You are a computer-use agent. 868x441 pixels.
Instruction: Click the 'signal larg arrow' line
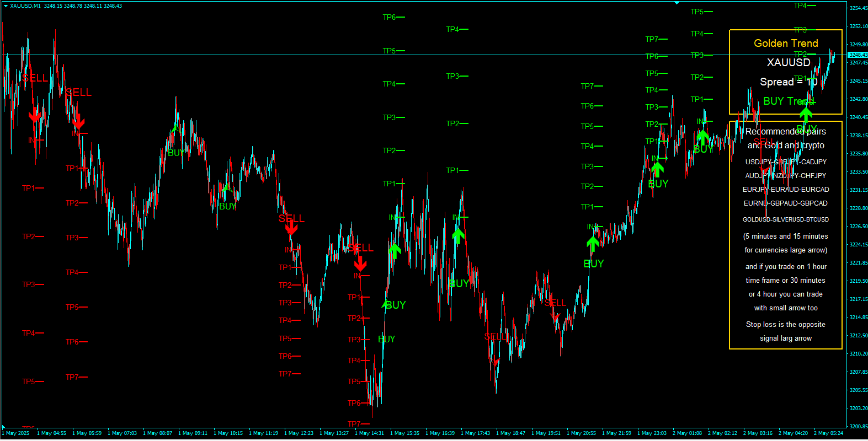tap(786, 338)
